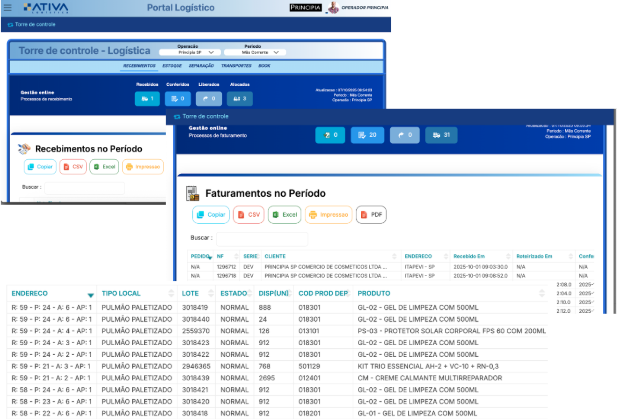Sort stock table by LOTE

tap(197, 293)
